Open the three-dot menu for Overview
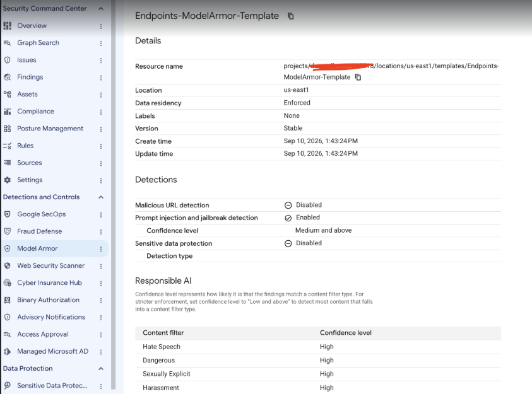The width and height of the screenshot is (532, 394). [x=101, y=26]
